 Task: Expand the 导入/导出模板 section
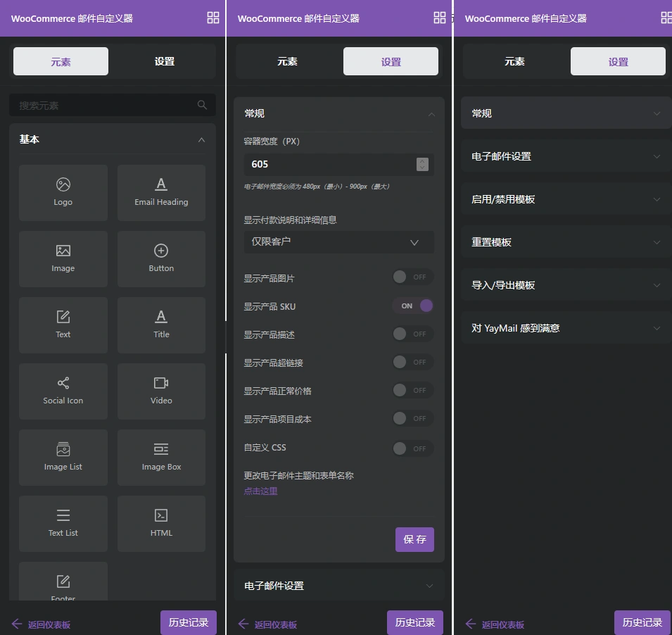565,285
